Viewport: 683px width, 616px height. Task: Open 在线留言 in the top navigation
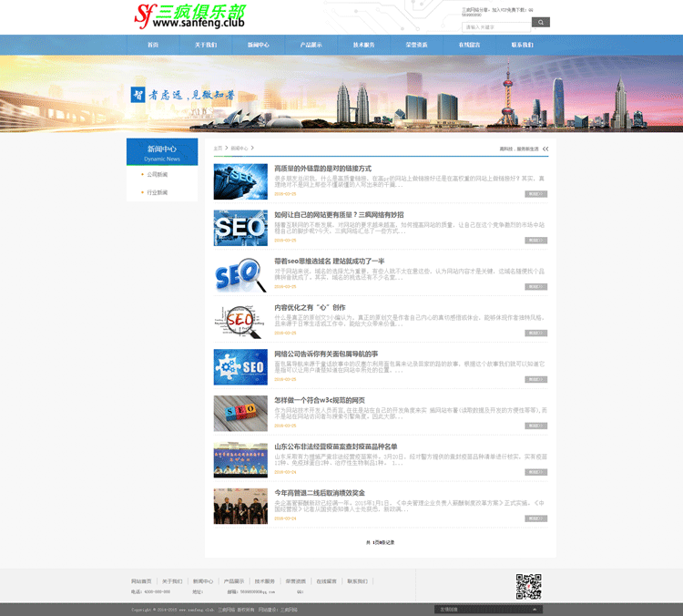[x=469, y=45]
